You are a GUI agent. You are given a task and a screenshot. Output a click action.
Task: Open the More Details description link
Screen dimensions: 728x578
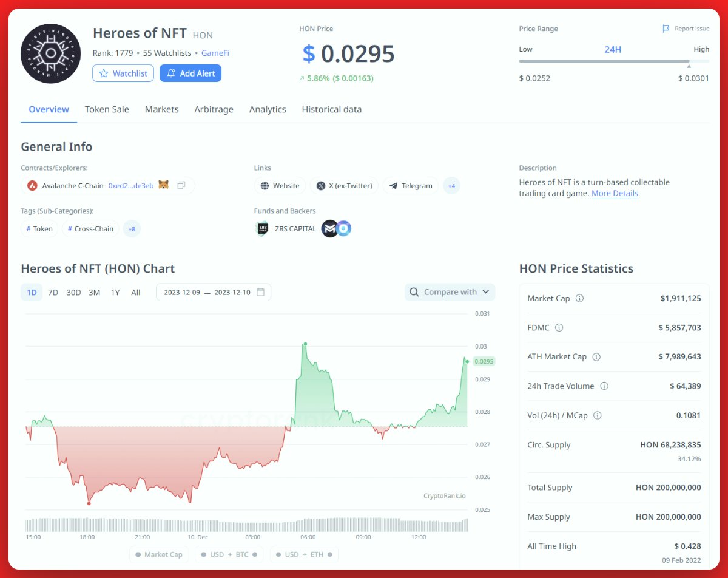tap(615, 193)
